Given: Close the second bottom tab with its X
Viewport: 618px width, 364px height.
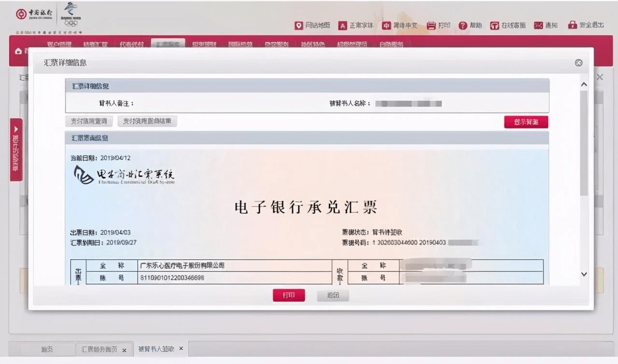Looking at the screenshot, I should coord(125,350).
